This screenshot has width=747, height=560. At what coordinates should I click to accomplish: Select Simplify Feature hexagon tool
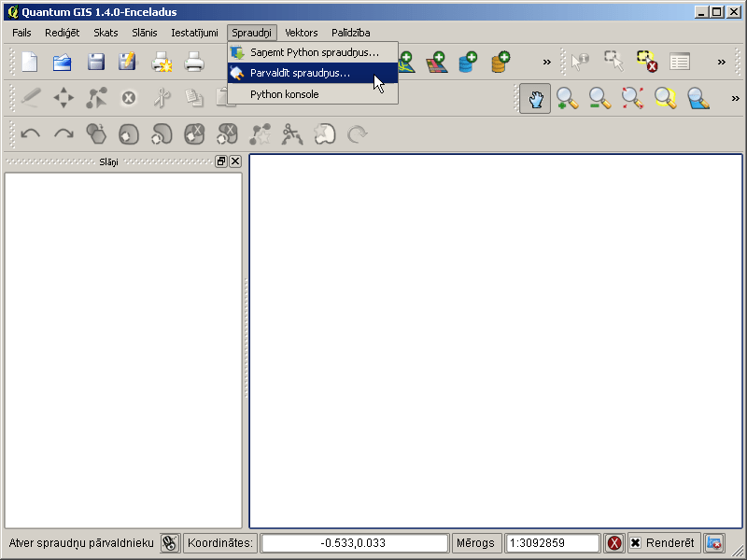pos(96,134)
